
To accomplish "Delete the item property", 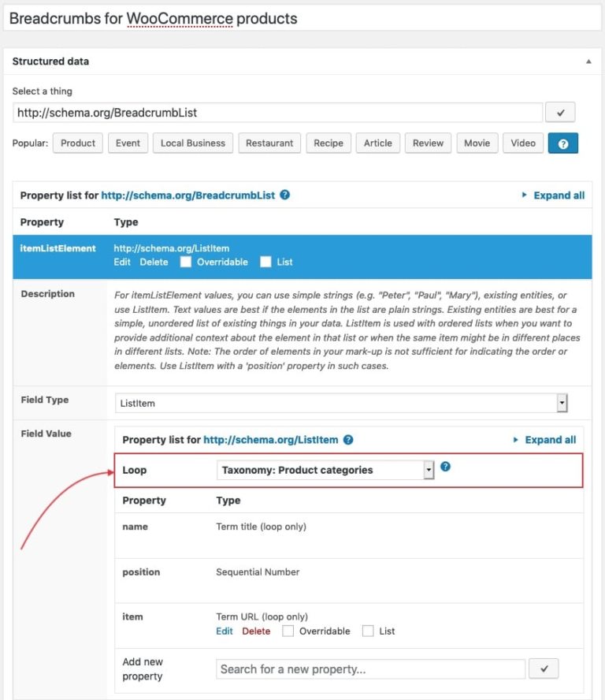I will click(x=256, y=631).
